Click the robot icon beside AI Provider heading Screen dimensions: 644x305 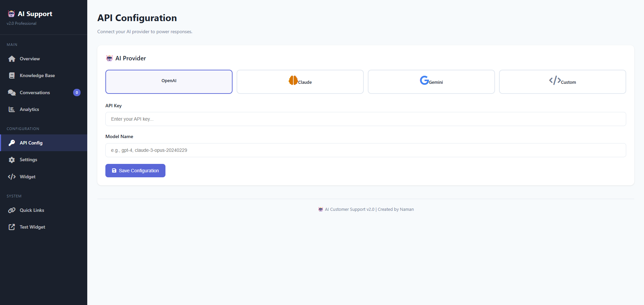[109, 58]
